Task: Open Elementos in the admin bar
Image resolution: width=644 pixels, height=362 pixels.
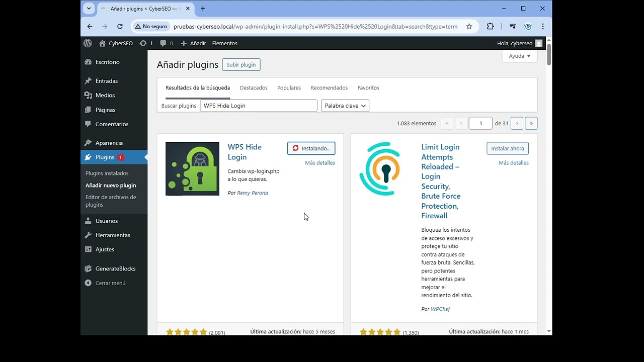Action: [224, 43]
